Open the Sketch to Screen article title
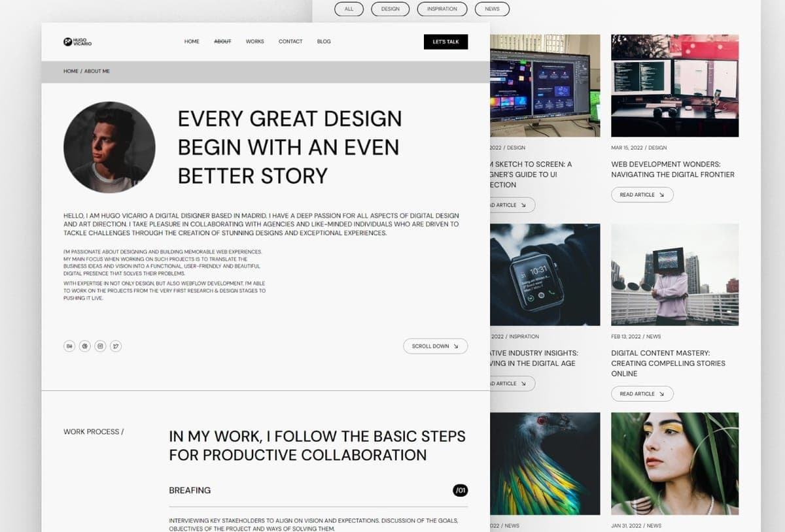Image resolution: width=785 pixels, height=532 pixels. pos(531,175)
